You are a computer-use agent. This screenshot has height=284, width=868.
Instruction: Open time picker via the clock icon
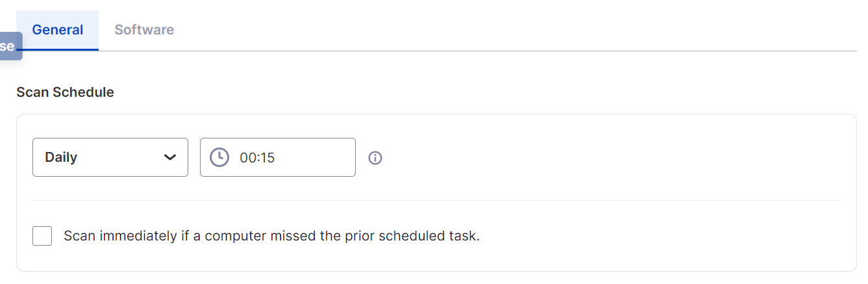point(219,157)
